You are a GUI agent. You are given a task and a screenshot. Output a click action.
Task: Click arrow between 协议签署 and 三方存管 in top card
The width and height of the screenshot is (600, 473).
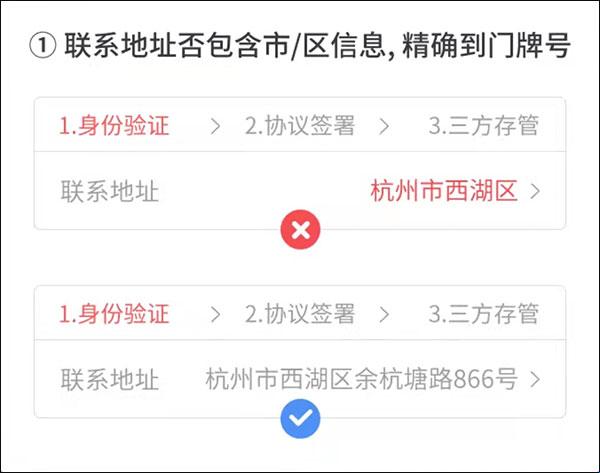tap(384, 126)
